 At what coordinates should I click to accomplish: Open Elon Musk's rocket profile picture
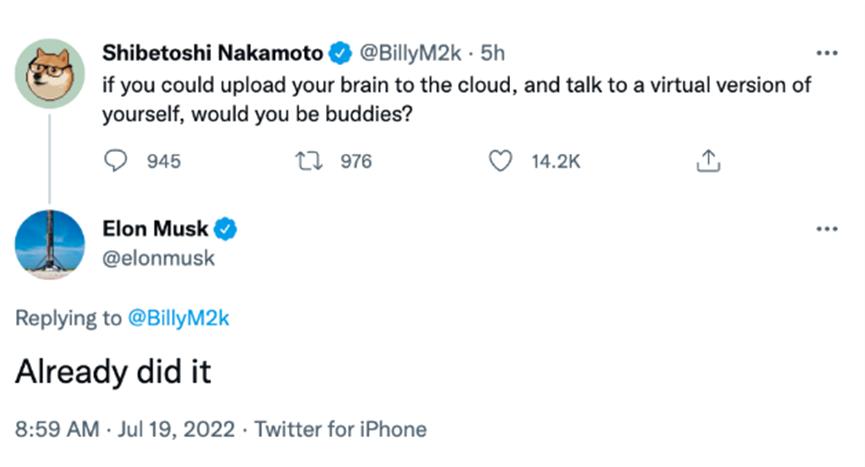tap(50, 245)
